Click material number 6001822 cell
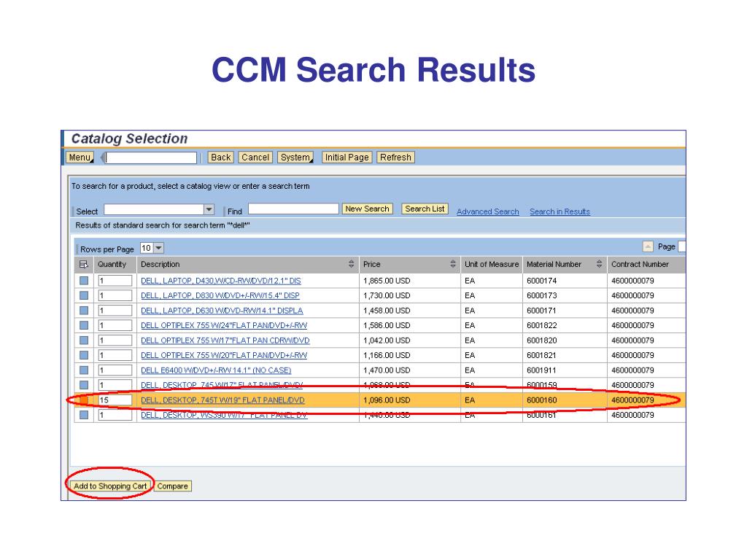 [x=541, y=326]
